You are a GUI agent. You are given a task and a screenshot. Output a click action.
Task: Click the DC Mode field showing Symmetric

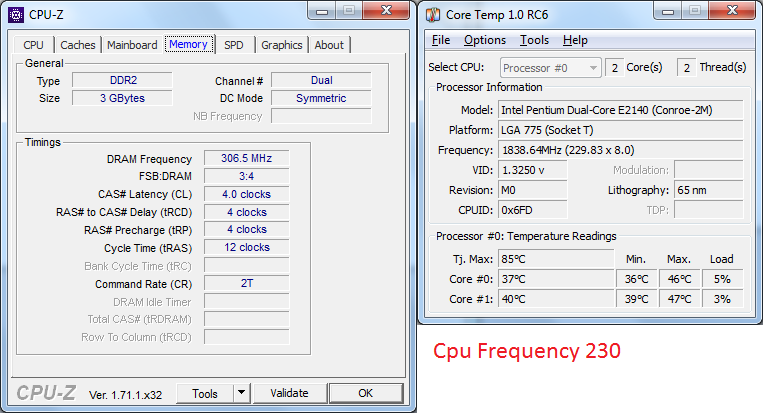pyautogui.click(x=321, y=98)
